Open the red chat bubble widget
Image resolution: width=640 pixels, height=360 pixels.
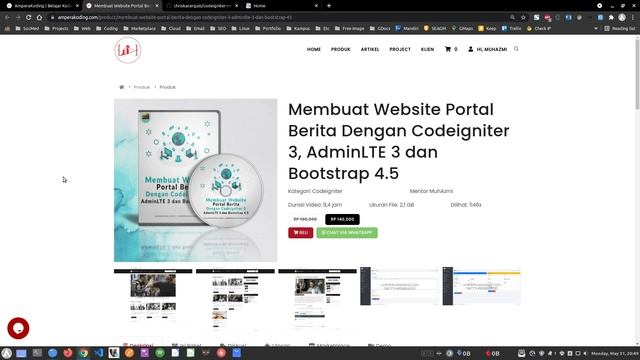pyautogui.click(x=18, y=328)
